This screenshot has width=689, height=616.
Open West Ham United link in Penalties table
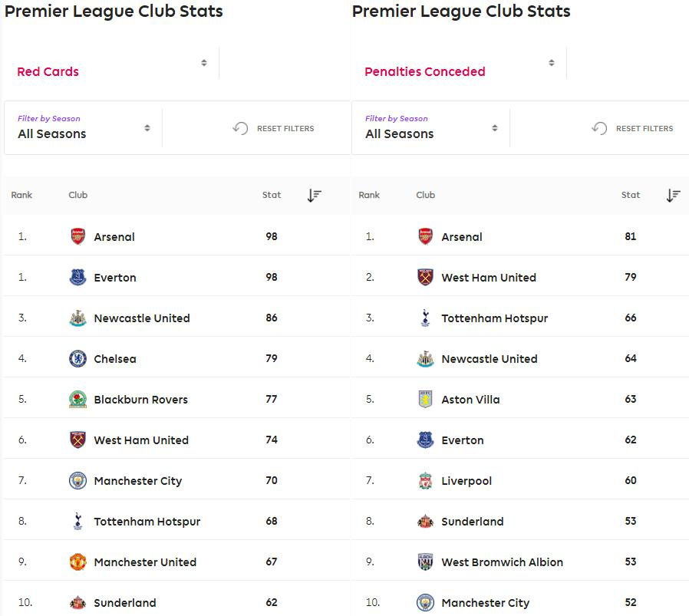(489, 278)
